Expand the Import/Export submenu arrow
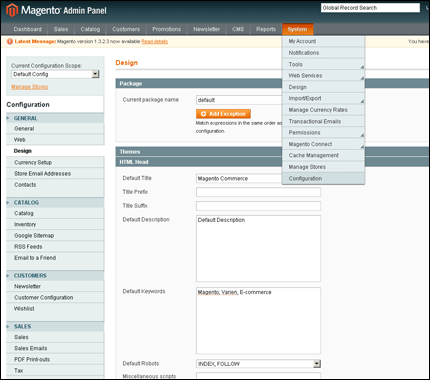Viewport: 430px width, 380px height. (x=362, y=101)
